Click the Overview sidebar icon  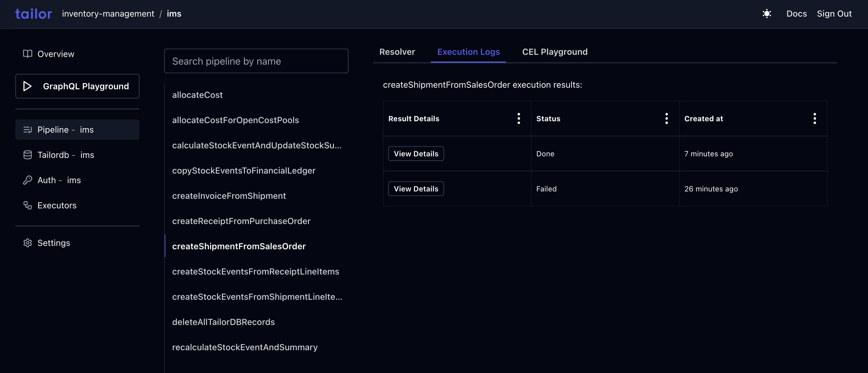coord(27,53)
